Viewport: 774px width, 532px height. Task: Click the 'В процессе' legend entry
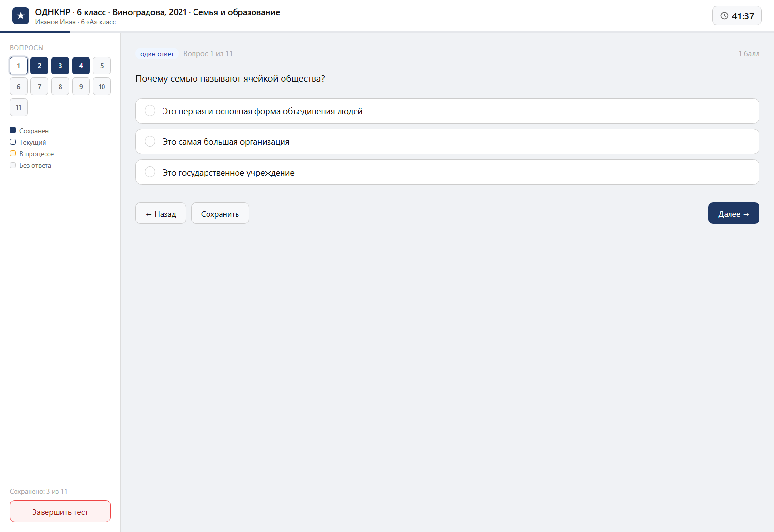pos(32,154)
